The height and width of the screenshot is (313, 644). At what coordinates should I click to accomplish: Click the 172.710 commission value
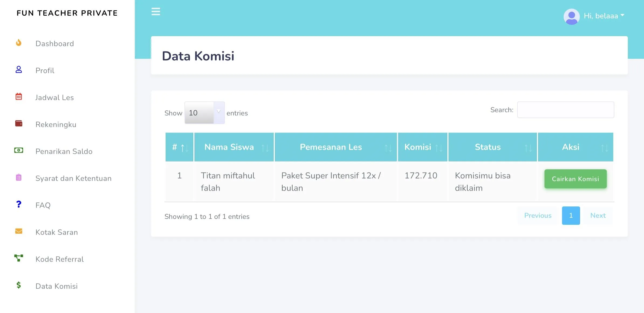click(x=421, y=175)
